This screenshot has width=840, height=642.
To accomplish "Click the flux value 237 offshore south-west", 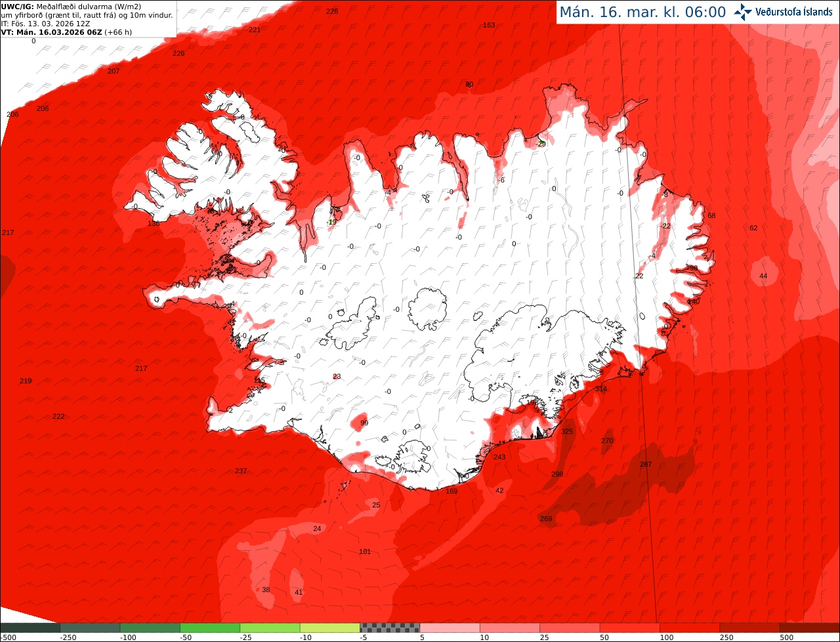I will [x=241, y=471].
